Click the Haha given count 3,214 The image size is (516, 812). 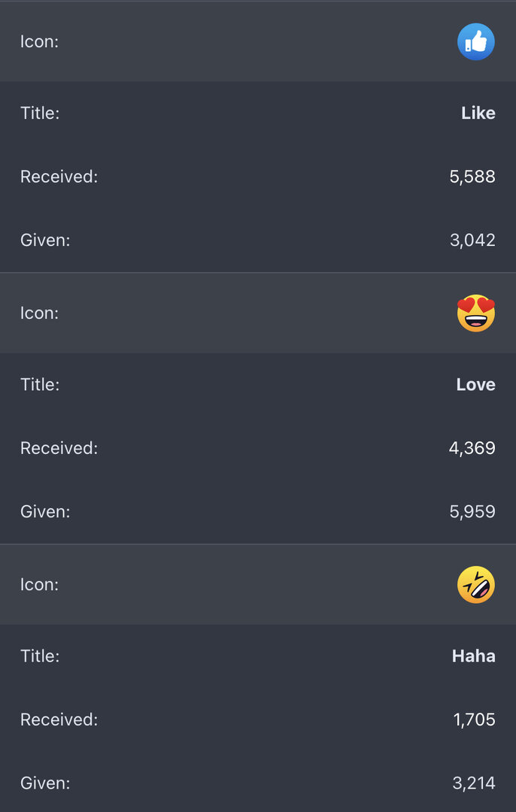(x=474, y=783)
